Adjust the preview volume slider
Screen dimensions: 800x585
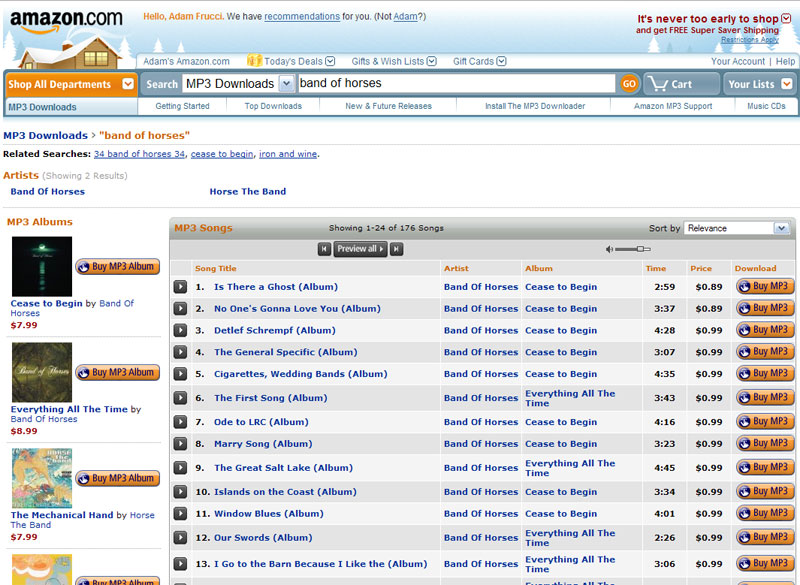[633, 249]
